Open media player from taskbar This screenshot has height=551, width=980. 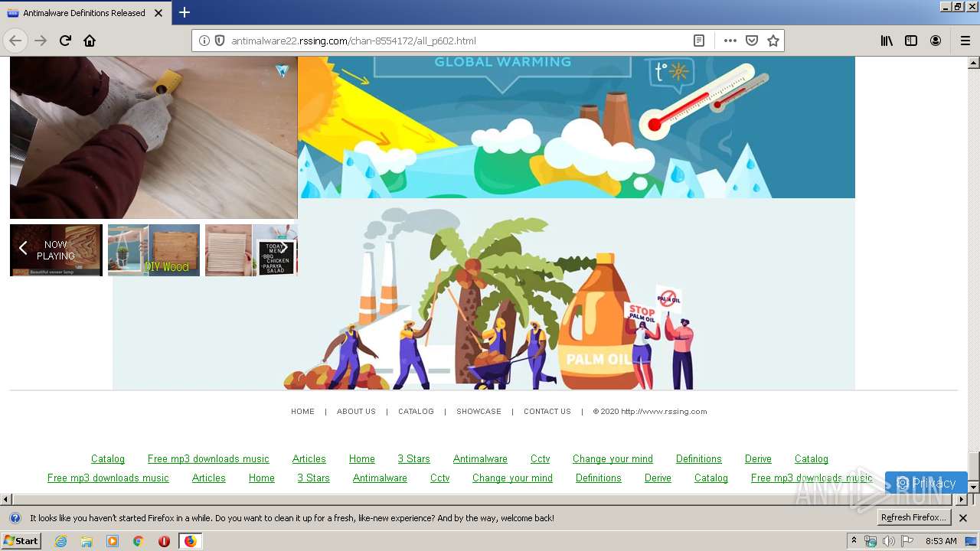[113, 541]
